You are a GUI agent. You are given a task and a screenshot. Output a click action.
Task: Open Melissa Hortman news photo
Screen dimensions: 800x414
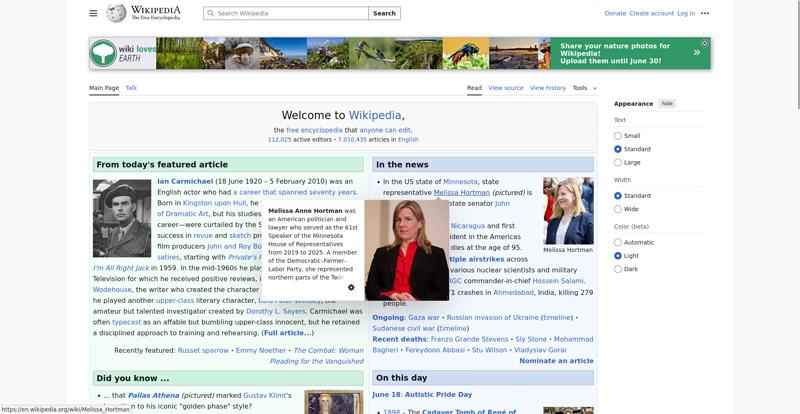(568, 211)
